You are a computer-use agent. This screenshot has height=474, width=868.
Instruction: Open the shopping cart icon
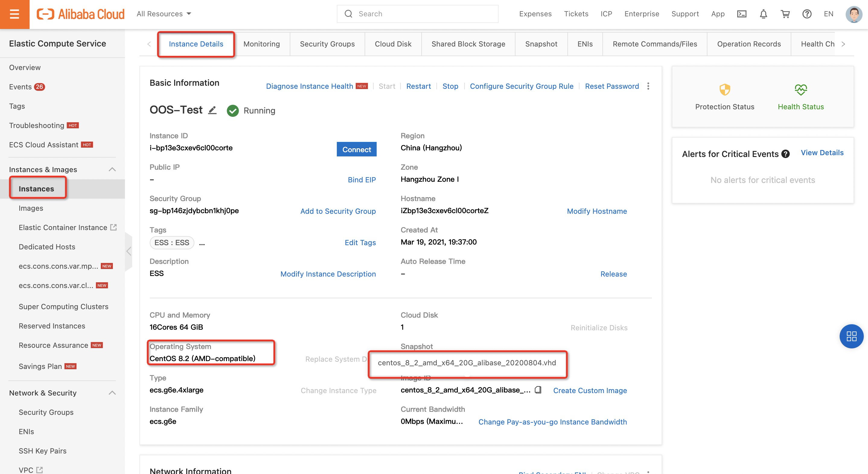pos(785,14)
